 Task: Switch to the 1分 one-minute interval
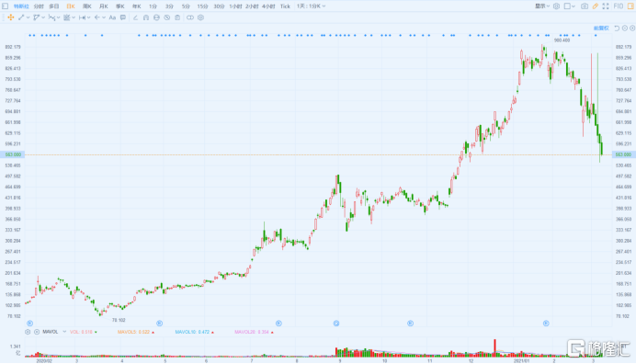point(153,6)
